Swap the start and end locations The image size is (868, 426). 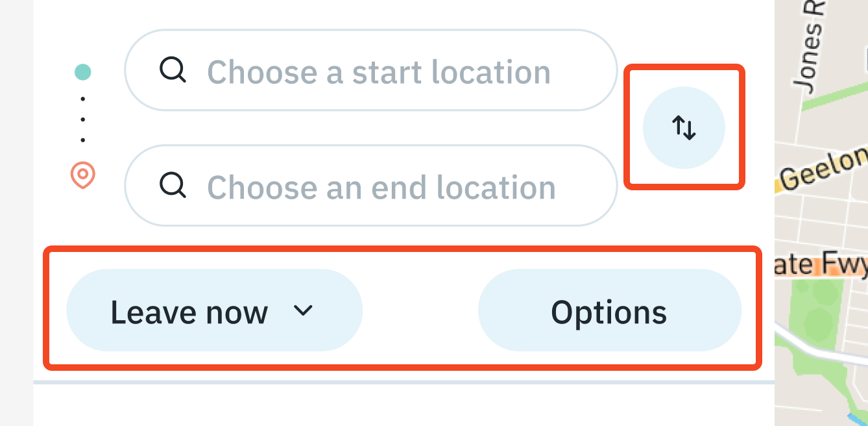coord(684,128)
